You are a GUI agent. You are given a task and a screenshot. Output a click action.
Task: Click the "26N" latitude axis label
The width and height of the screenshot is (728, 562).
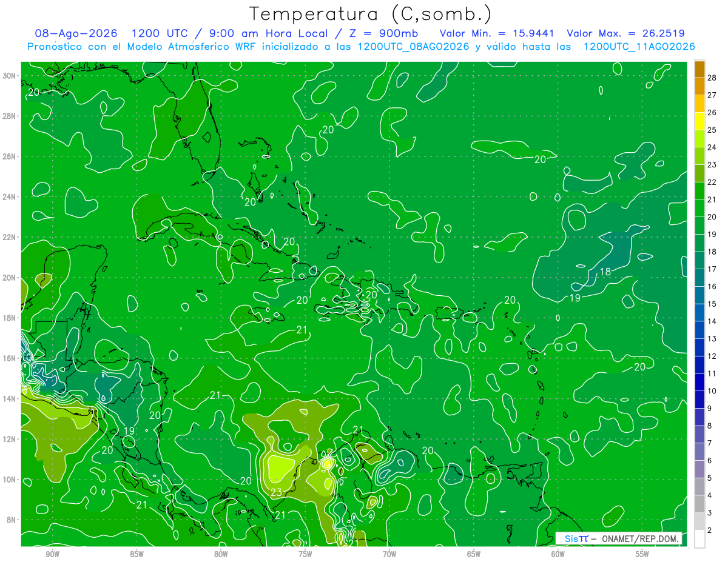[10, 156]
